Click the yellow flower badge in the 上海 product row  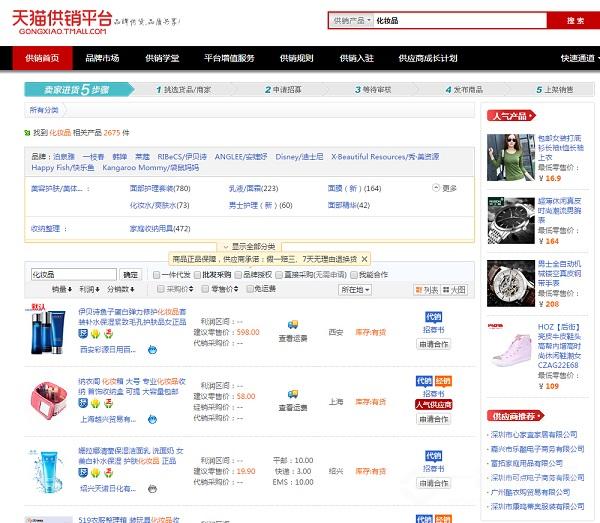click(x=96, y=403)
